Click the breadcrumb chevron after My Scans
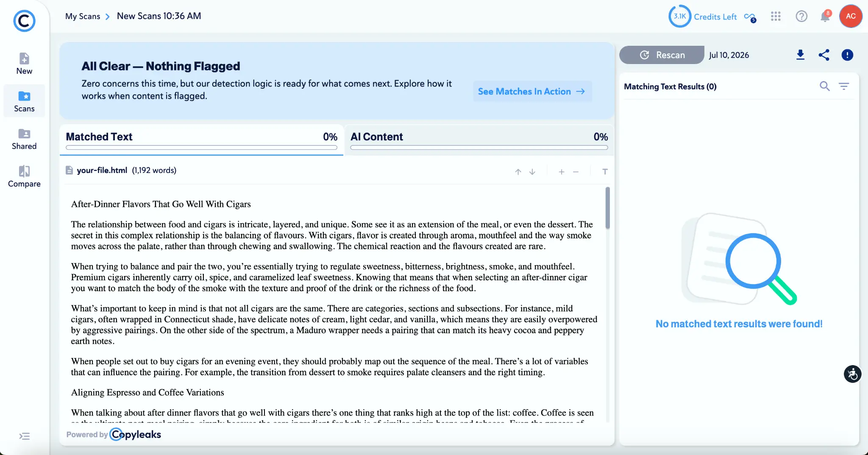 point(108,17)
